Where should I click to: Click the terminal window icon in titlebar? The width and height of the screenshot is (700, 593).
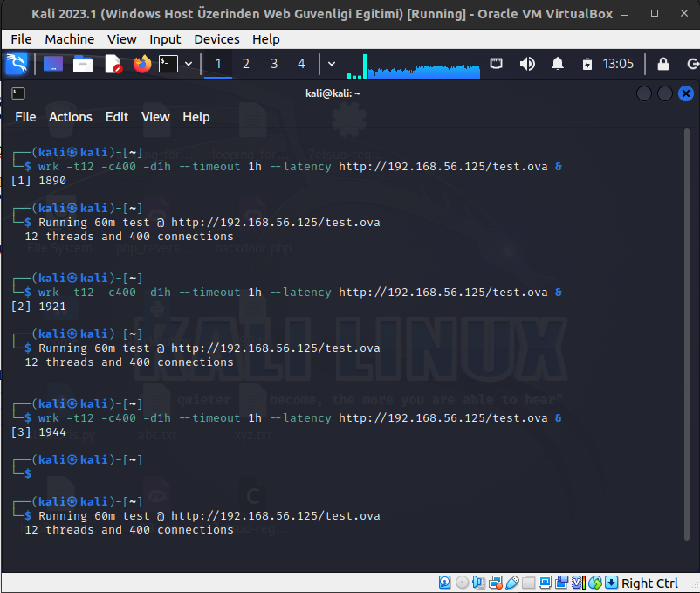[x=18, y=93]
